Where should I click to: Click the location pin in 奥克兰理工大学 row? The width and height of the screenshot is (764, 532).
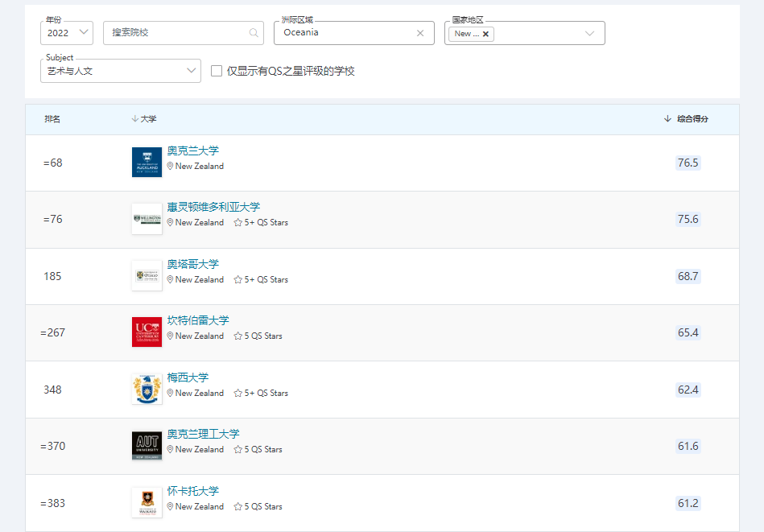(170, 450)
